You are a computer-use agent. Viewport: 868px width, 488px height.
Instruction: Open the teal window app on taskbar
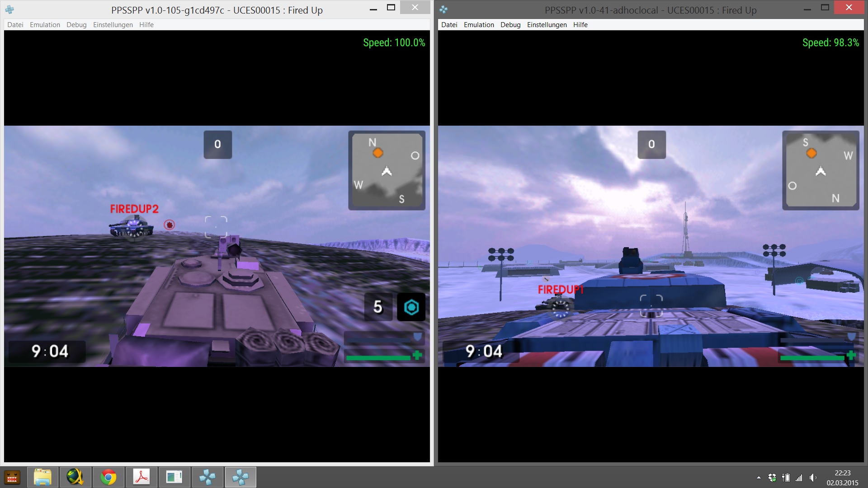pyautogui.click(x=175, y=477)
